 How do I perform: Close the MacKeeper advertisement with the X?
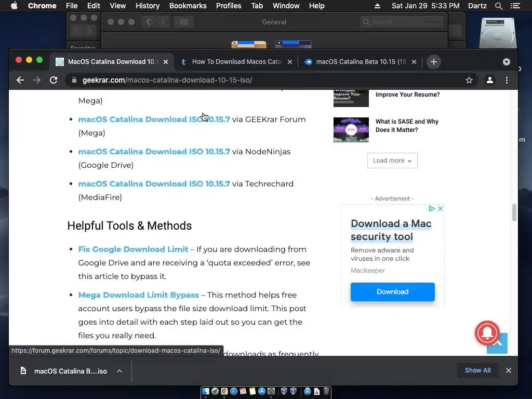click(440, 209)
